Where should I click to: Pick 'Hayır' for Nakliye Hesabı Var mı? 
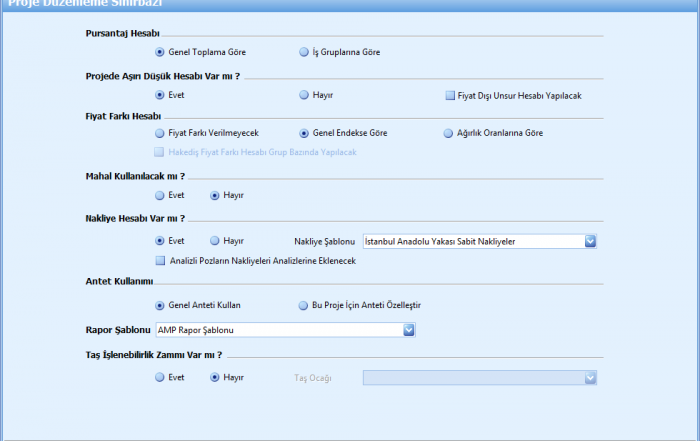pyautogui.click(x=215, y=241)
